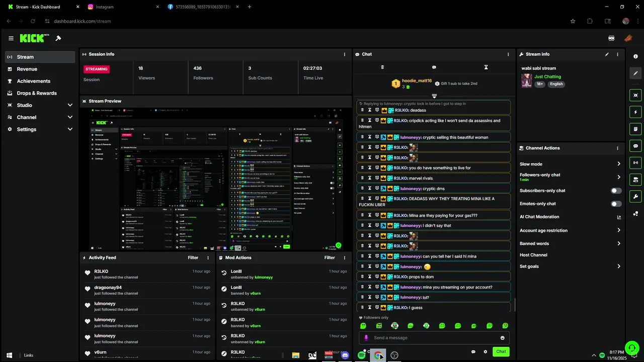Click the Just Chatting category link

tap(547, 76)
